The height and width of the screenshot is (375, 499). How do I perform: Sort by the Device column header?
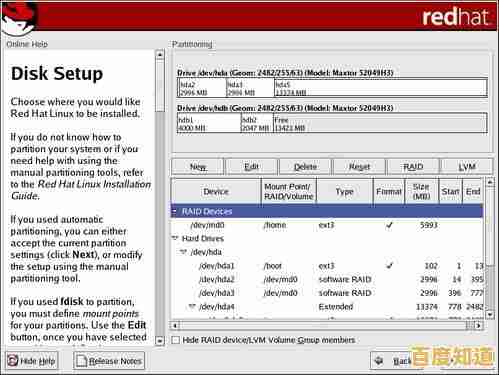[x=216, y=191]
